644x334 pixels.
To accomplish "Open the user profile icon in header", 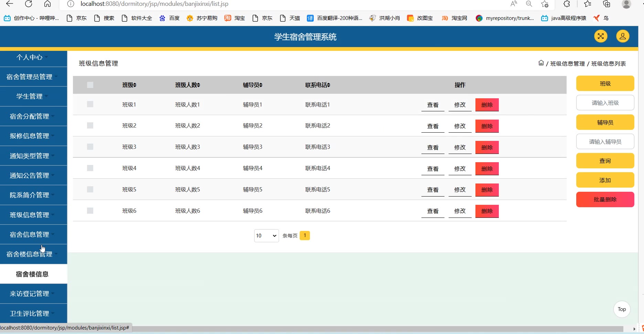I will [x=622, y=36].
